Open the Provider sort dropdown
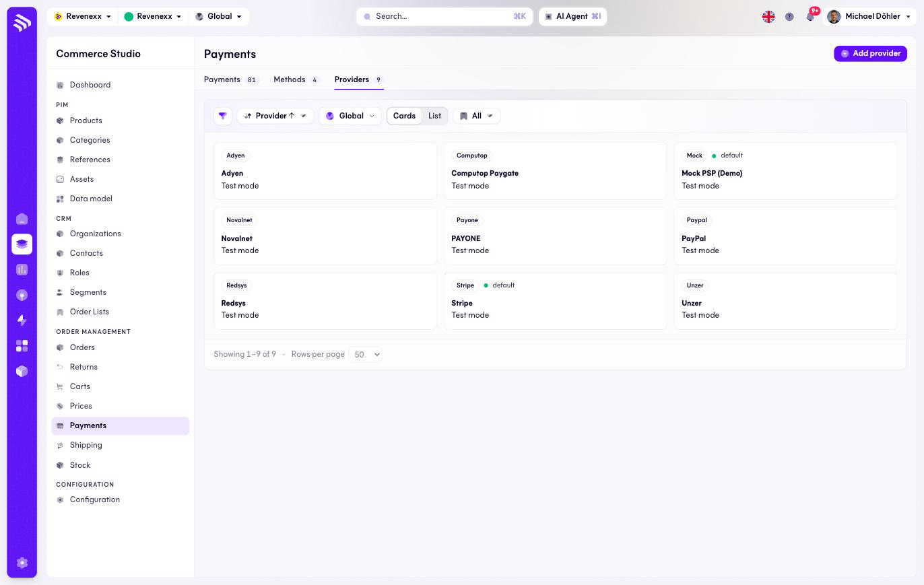Viewport: 924px width, 585px height. tap(275, 116)
